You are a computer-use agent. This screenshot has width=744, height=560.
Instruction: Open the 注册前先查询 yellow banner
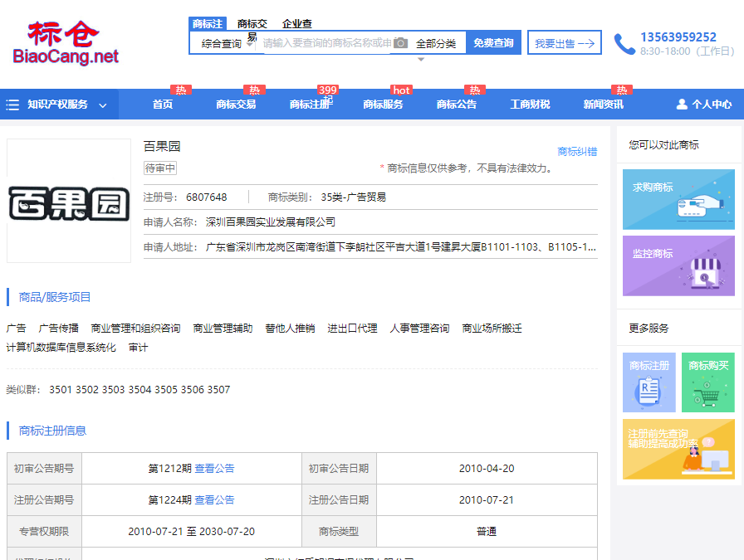(678, 449)
